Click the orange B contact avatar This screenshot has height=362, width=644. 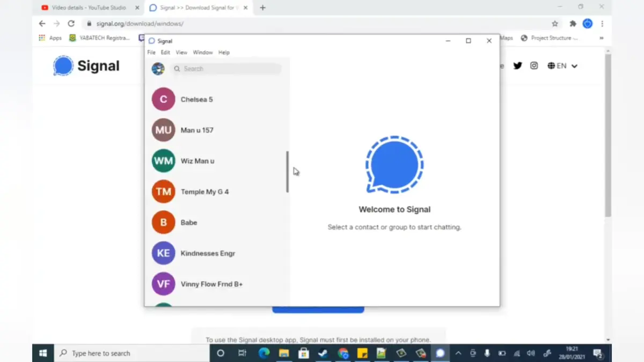pyautogui.click(x=163, y=223)
